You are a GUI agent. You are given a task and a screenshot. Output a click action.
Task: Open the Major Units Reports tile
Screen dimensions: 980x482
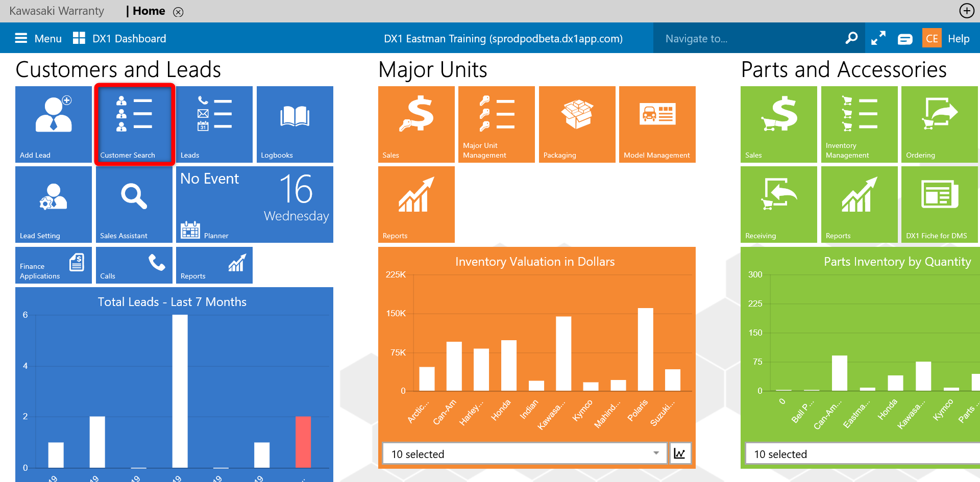pos(416,205)
